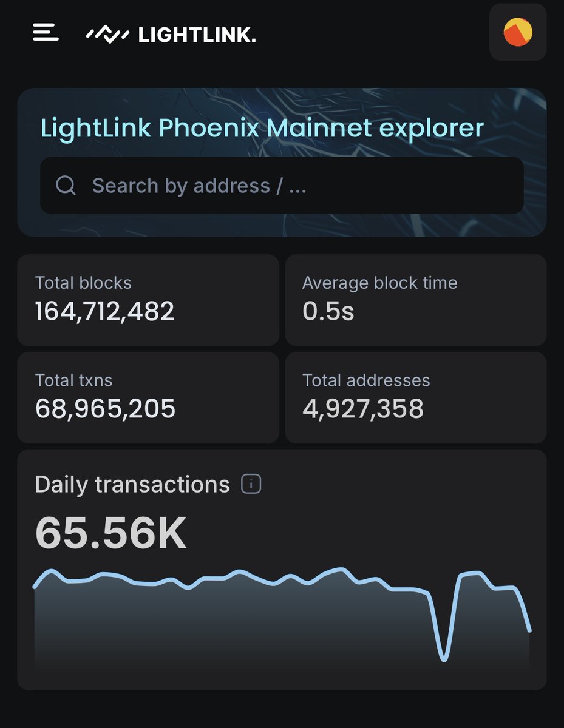The height and width of the screenshot is (728, 564).
Task: Click the 164,712,482 blocks value
Action: coord(105,311)
